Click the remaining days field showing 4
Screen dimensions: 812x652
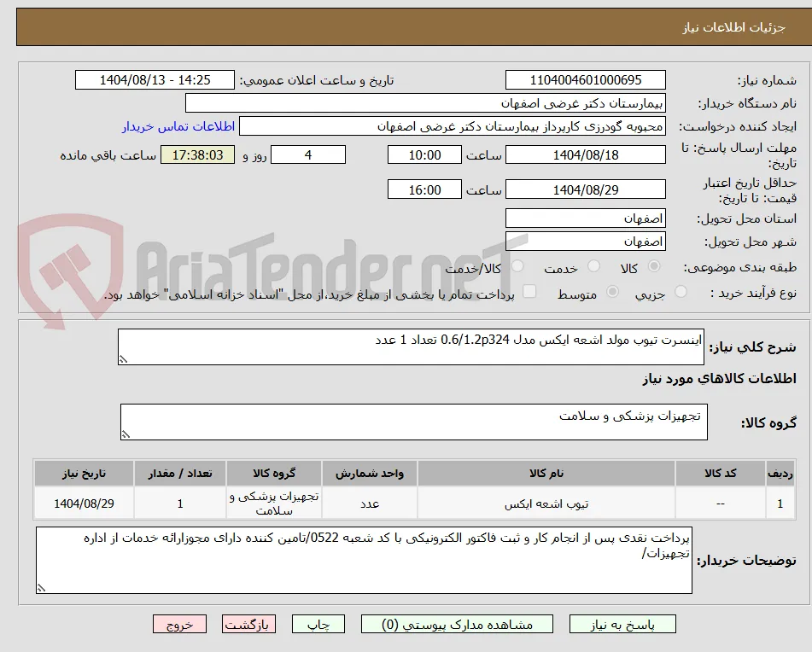pos(308,154)
